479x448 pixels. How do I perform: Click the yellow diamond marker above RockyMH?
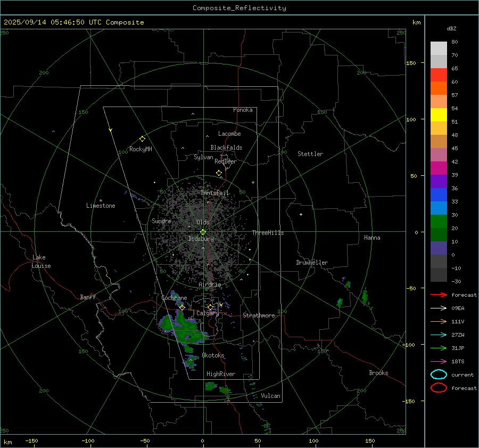pos(142,139)
